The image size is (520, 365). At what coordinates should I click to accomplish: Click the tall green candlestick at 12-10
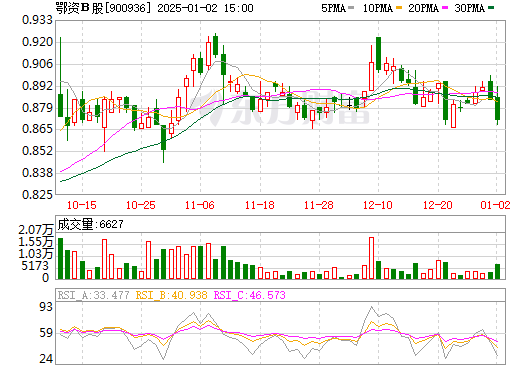378,54
